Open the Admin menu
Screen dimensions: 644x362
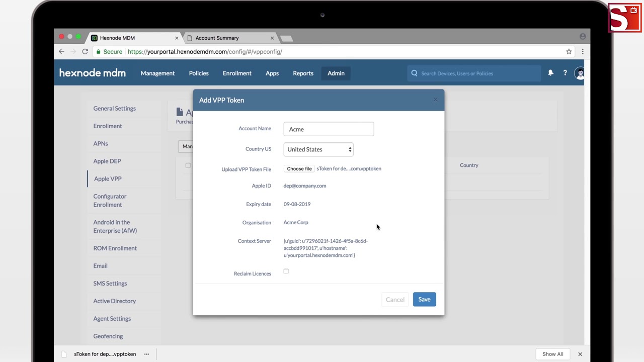[336, 73]
